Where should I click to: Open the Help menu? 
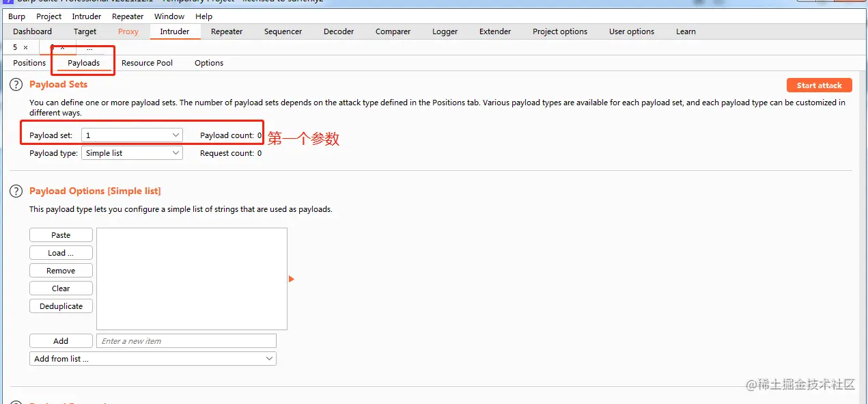point(204,16)
